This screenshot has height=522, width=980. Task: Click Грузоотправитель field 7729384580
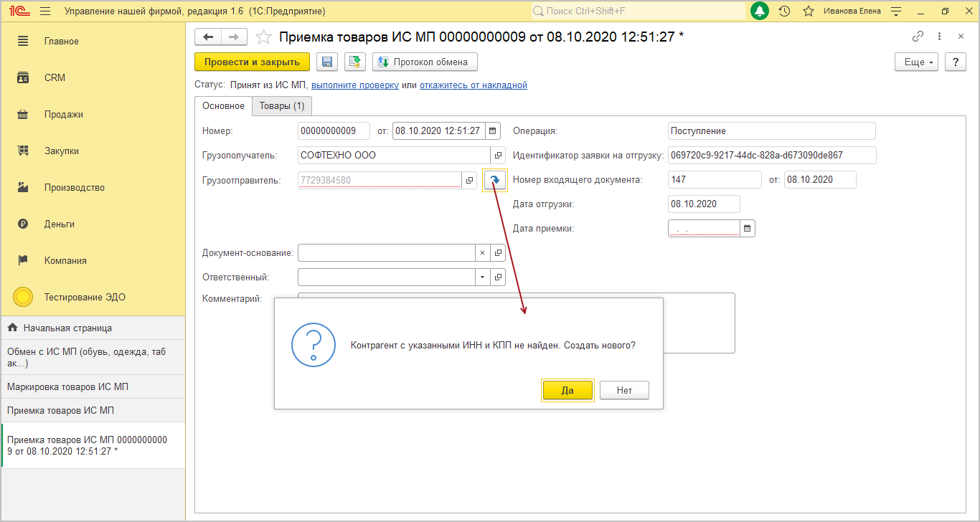(380, 180)
